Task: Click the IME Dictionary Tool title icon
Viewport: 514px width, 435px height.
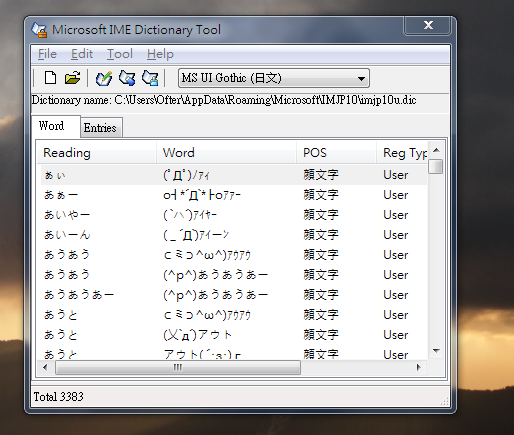Action: 39,30
